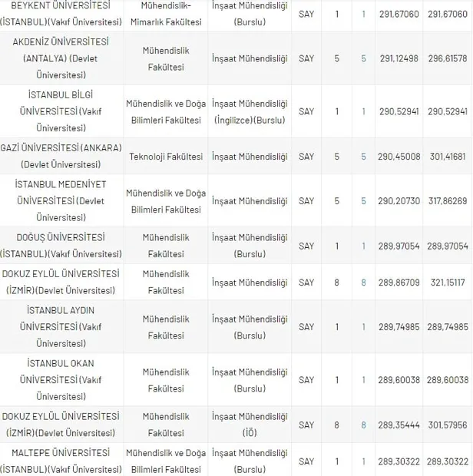Click the blue 1 link in the İstanbul Okan row
This screenshot has width=473, height=476.
pos(364,380)
